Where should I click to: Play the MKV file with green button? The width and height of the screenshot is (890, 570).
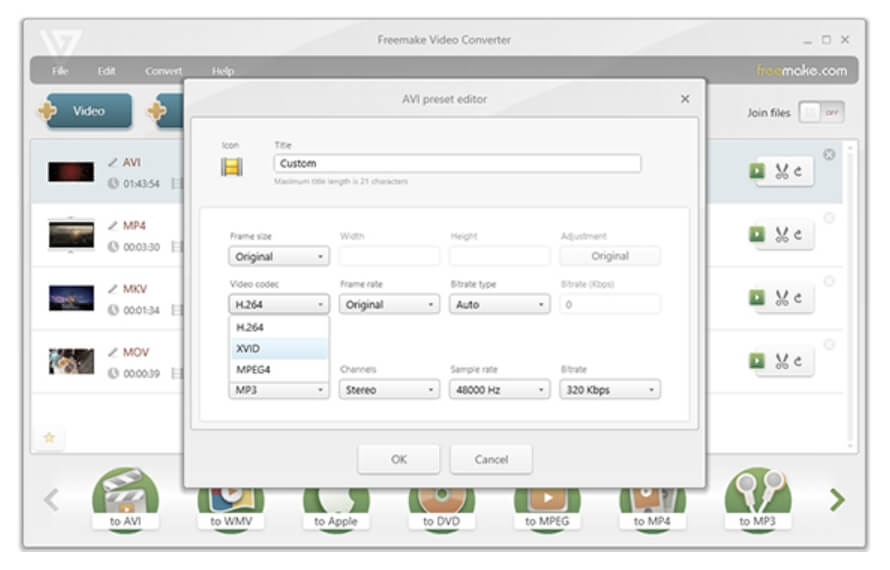pos(757,297)
